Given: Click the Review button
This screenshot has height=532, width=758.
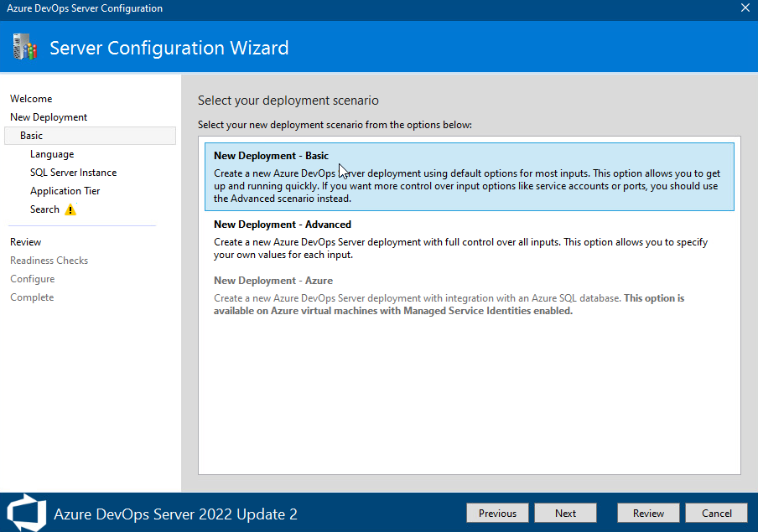Looking at the screenshot, I should click(647, 512).
